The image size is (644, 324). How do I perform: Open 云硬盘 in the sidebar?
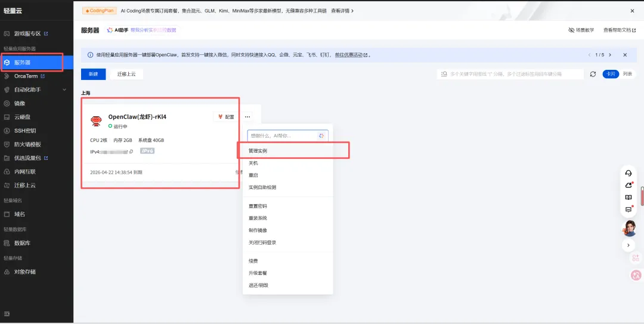coord(22,117)
